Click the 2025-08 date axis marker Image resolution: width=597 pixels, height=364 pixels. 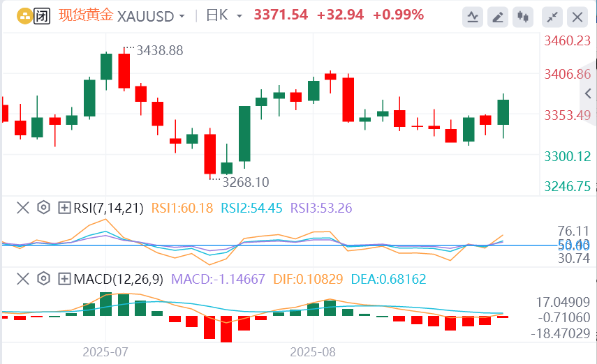314,351
